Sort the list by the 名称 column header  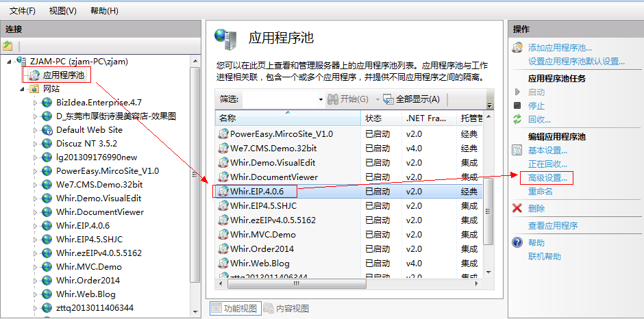tap(286, 118)
